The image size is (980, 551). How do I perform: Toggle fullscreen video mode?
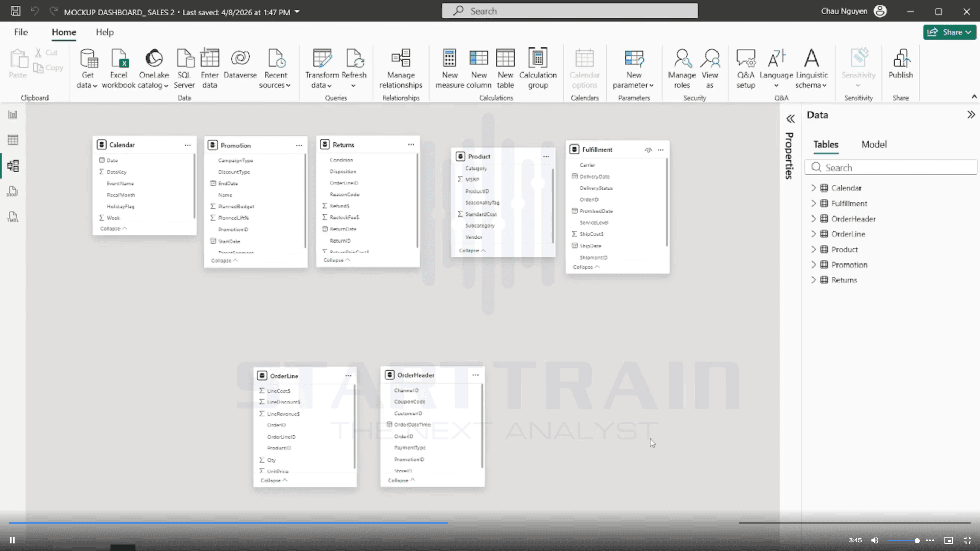(967, 540)
